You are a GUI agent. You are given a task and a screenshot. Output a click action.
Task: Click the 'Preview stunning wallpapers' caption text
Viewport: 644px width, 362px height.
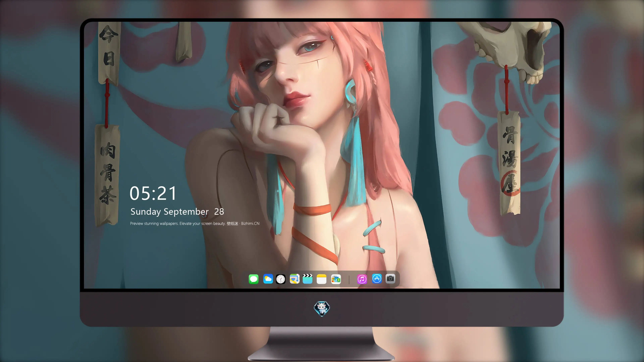195,223
